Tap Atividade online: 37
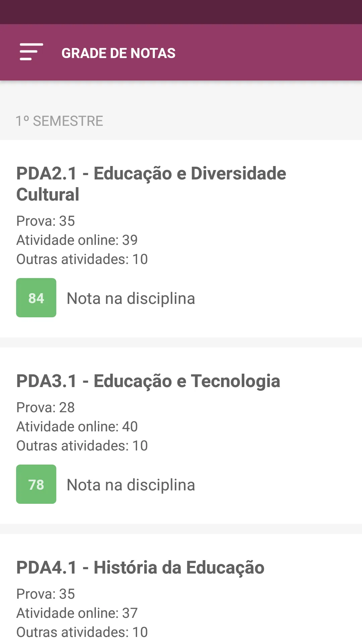362x644 pixels. coord(77,613)
